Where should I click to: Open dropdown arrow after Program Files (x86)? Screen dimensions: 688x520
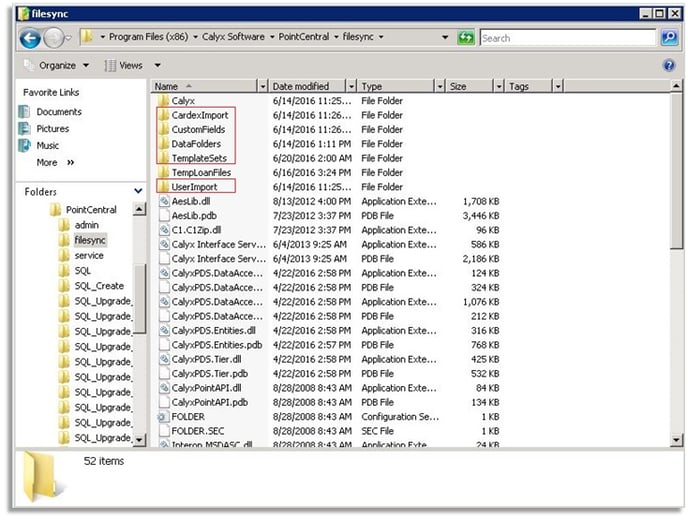195,37
